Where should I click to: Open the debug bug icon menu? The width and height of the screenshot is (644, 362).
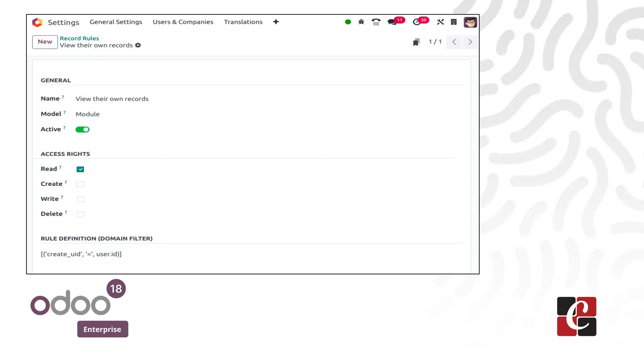tap(361, 22)
